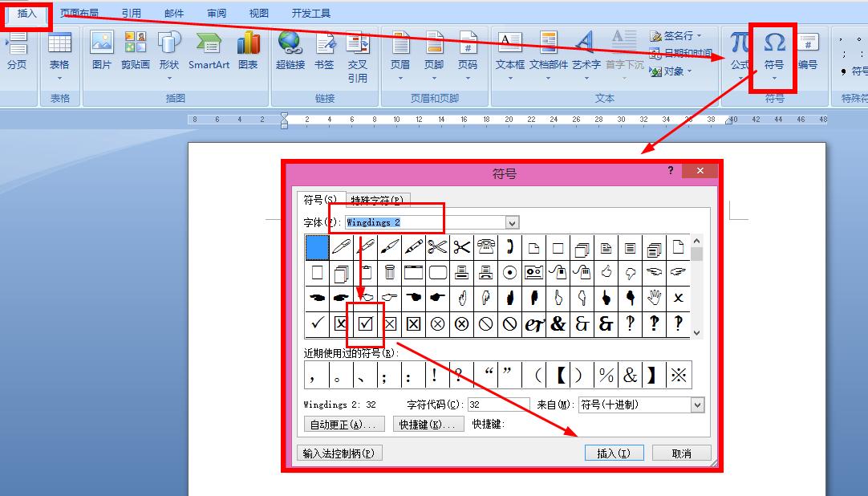
Task: Click the 字符代码 input field
Action: click(497, 405)
